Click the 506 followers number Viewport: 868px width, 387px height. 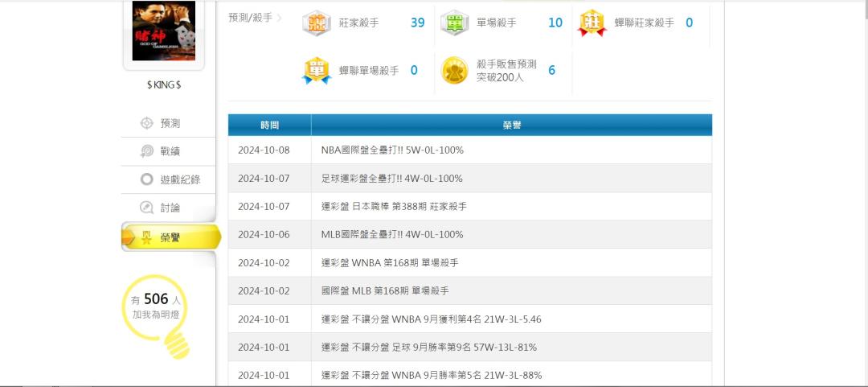click(156, 299)
